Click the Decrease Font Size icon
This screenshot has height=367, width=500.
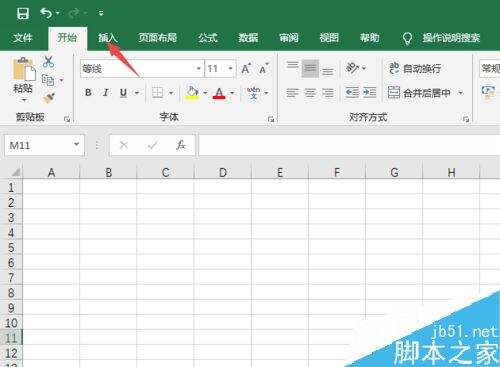pyautogui.click(x=264, y=69)
